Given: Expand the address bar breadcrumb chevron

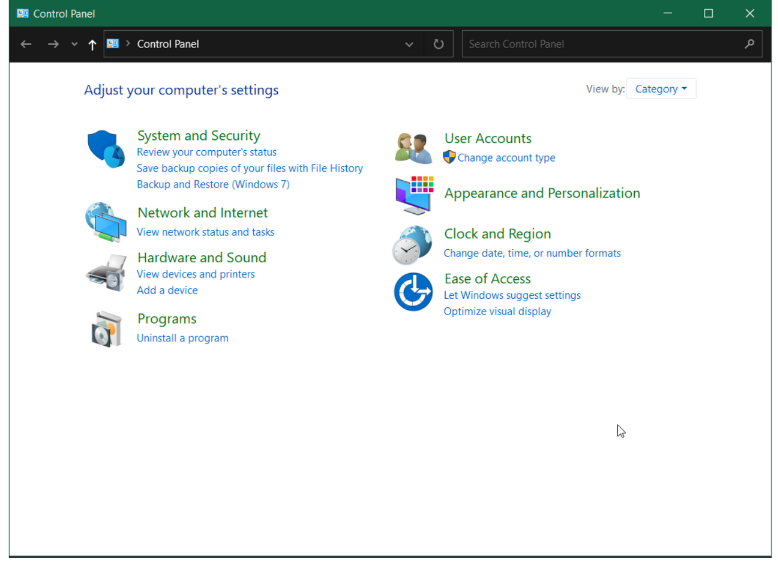Looking at the screenshot, I should pos(128,44).
